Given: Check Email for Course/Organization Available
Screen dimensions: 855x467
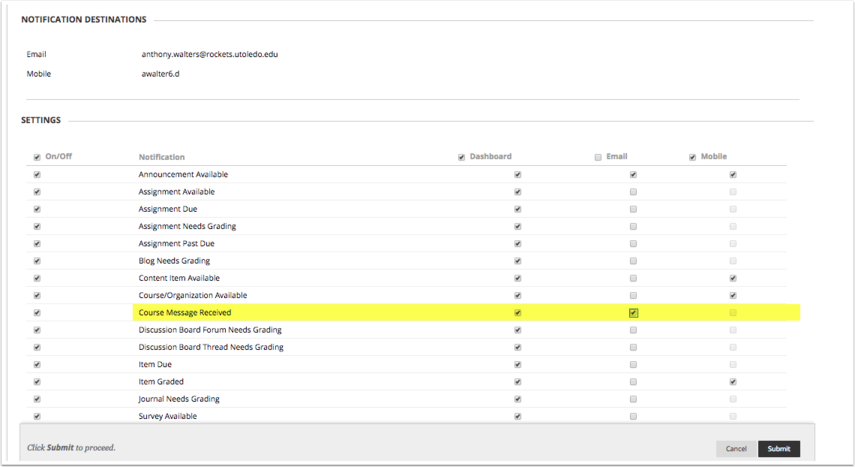Looking at the screenshot, I should (633, 295).
